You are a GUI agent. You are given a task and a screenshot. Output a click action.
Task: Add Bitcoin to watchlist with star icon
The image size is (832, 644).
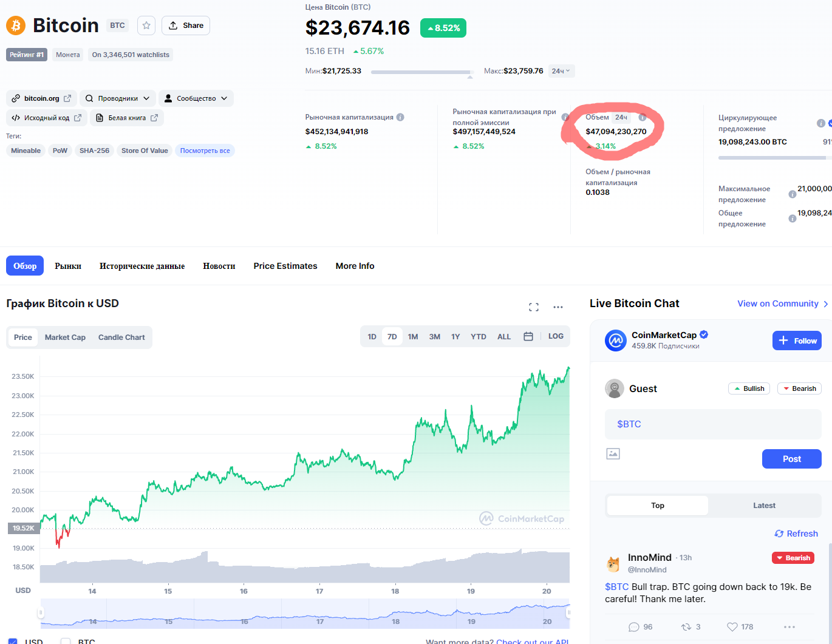[x=146, y=25]
